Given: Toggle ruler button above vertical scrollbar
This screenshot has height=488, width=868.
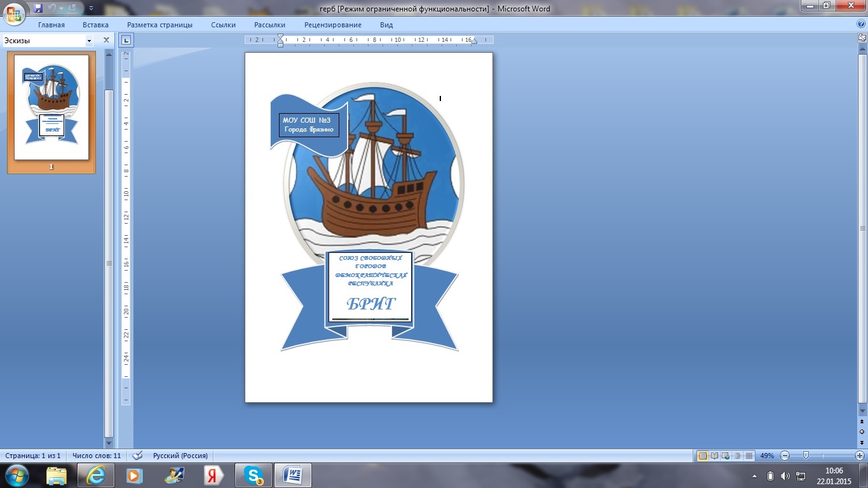Looking at the screenshot, I should coord(862,39).
